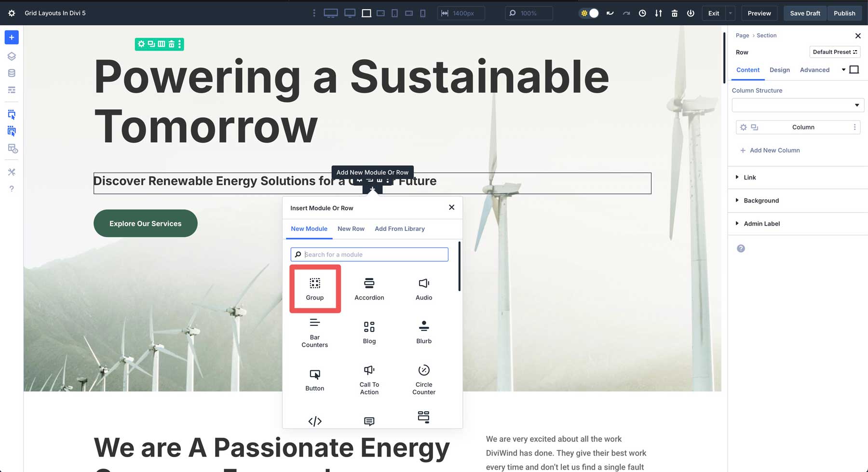This screenshot has height=472, width=868.
Task: Open editing history via the clock icon
Action: tap(642, 13)
